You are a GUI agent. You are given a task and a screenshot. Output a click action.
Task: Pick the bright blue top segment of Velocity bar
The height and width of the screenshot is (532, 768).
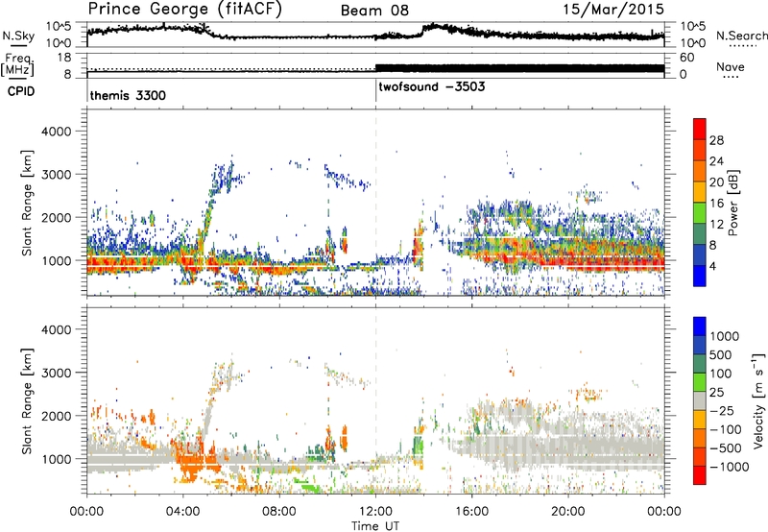tap(700, 326)
